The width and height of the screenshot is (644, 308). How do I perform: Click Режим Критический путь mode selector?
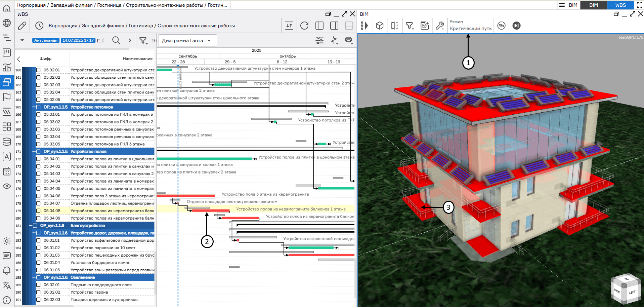tap(470, 26)
